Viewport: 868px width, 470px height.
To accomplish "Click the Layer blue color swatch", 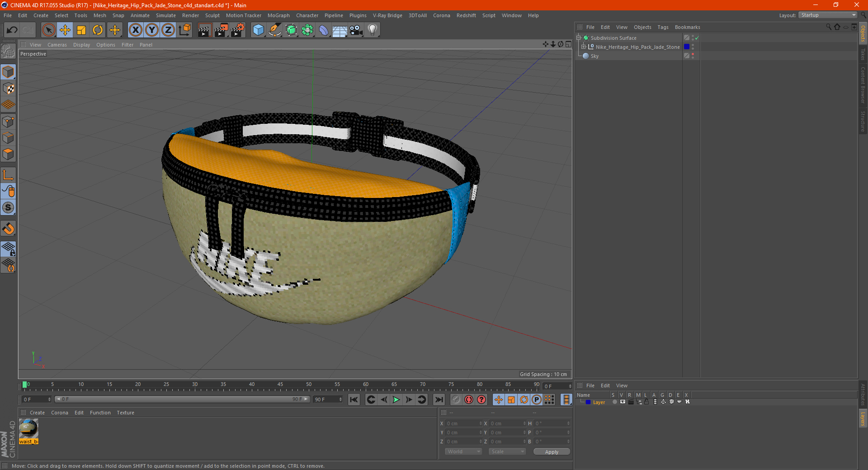I will tap(588, 402).
